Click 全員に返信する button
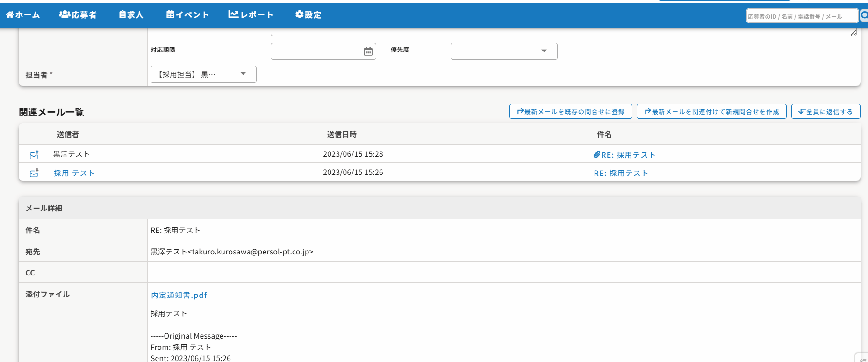This screenshot has height=362, width=868. tap(825, 112)
